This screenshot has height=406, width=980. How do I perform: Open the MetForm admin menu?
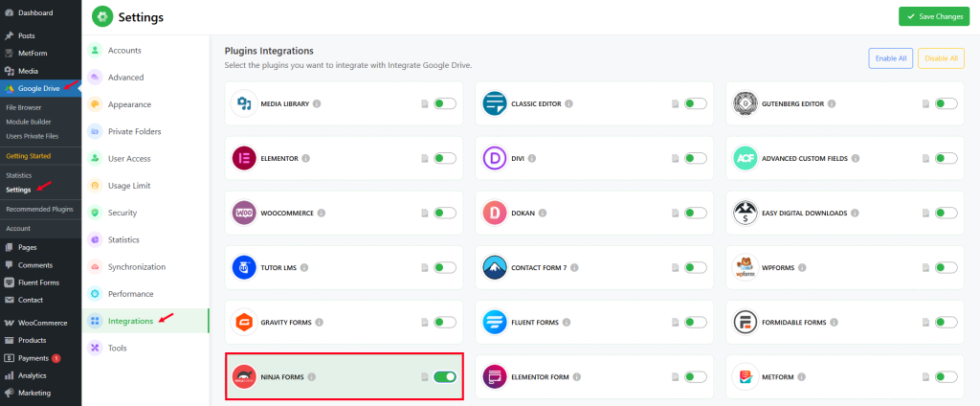coord(40,54)
